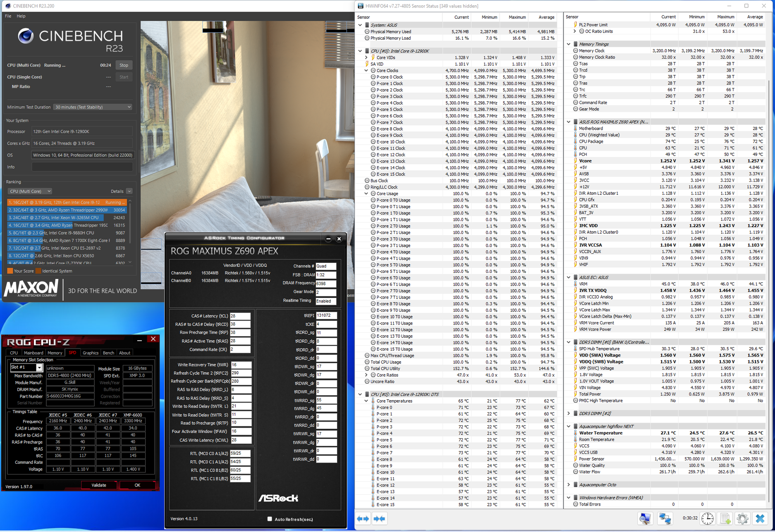Click the VRM temperature thermometer icon
775x532 pixels.
point(575,284)
